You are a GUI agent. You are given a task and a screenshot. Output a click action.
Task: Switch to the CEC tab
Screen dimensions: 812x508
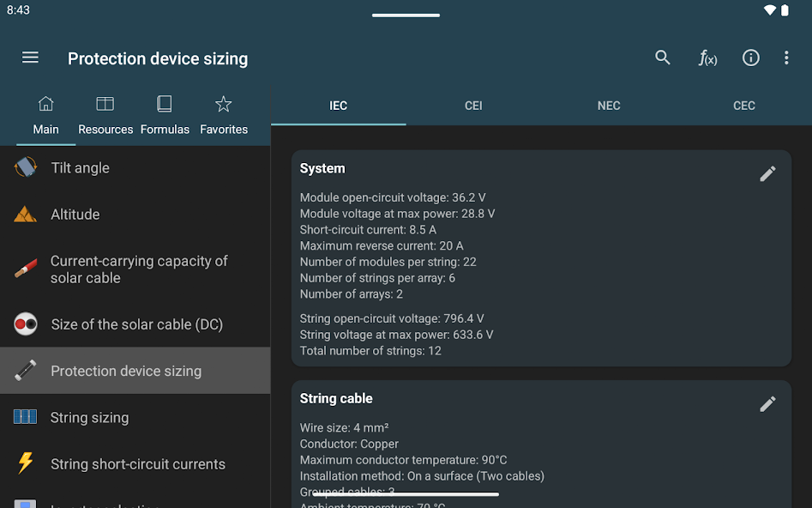coord(744,106)
